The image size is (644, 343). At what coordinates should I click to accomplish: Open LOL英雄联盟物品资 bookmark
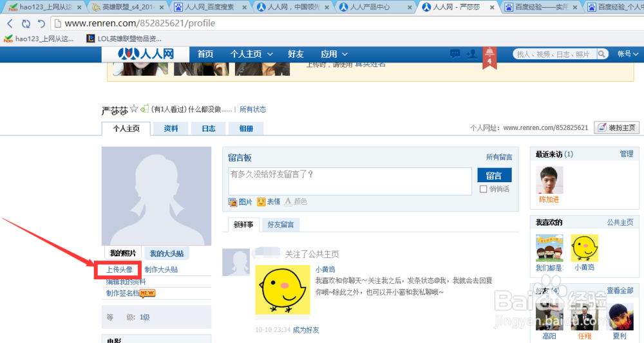pyautogui.click(x=124, y=39)
